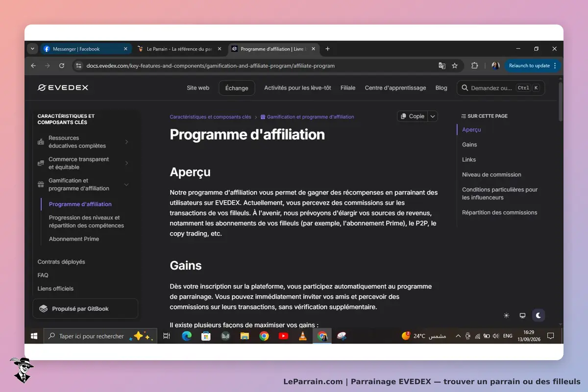Reload the page with the refresh icon

click(62, 66)
